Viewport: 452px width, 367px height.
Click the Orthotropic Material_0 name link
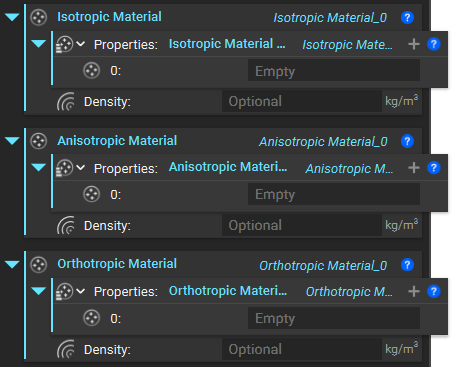coord(323,266)
